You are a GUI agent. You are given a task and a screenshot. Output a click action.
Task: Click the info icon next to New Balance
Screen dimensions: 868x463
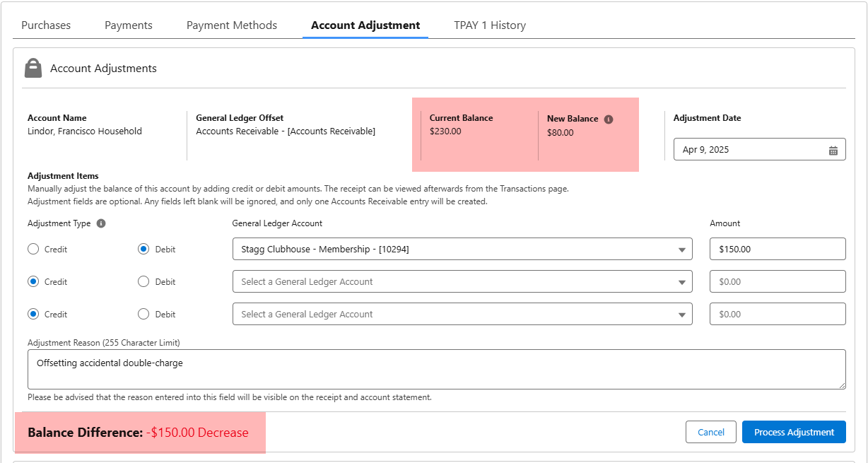609,119
